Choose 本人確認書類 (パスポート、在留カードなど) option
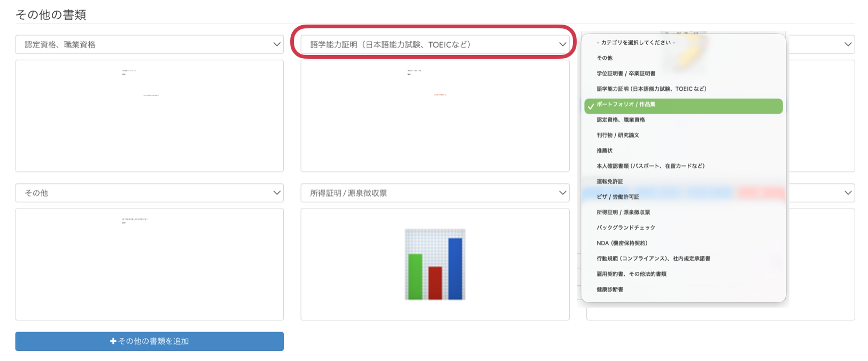 (x=650, y=166)
